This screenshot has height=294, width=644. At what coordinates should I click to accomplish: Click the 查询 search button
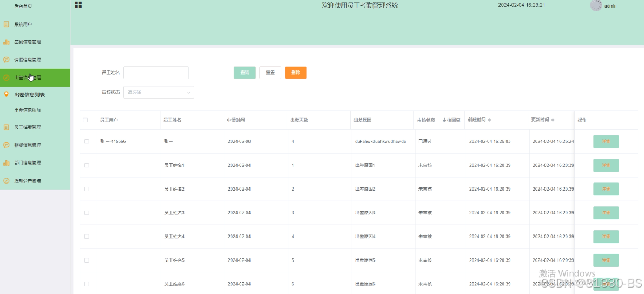tap(245, 73)
